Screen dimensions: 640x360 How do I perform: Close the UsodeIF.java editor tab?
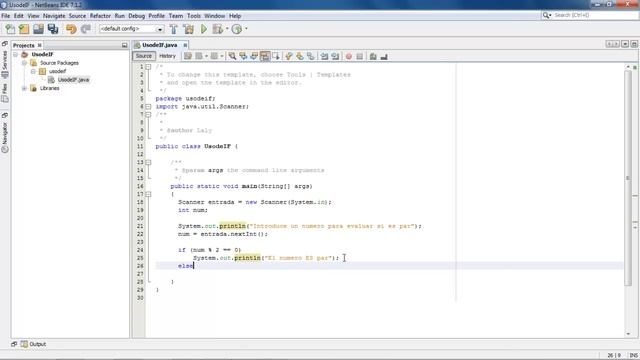pos(185,45)
